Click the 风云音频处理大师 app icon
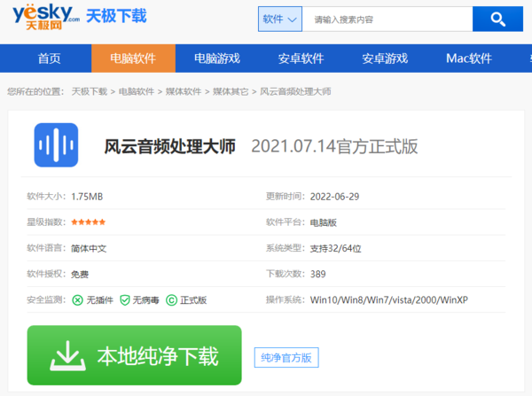532x396 pixels. point(56,145)
